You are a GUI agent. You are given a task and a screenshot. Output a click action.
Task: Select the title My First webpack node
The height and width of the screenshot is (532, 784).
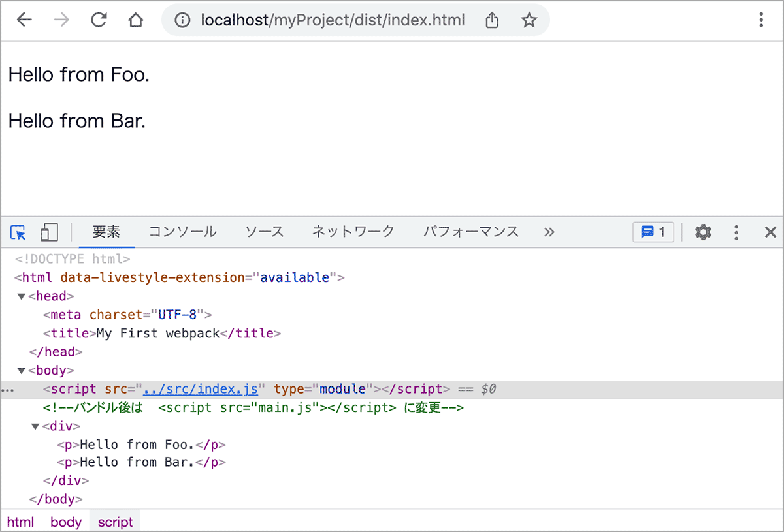[x=161, y=333]
